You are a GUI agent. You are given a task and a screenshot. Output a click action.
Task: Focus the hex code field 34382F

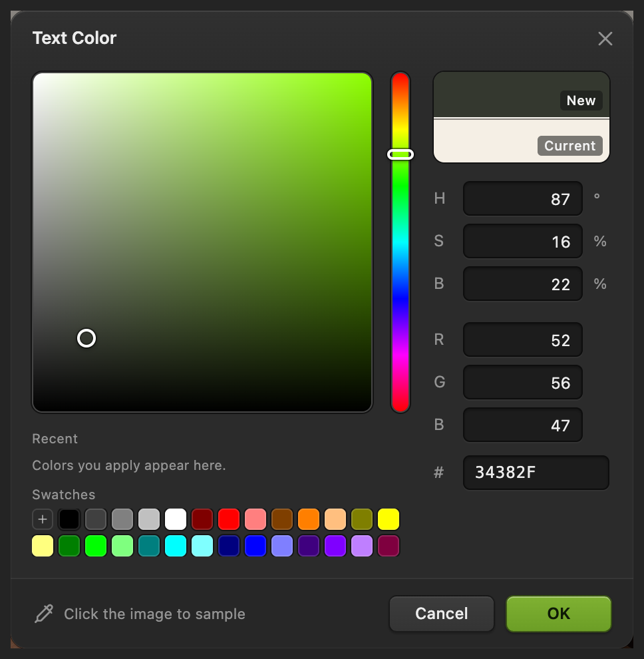pos(536,473)
